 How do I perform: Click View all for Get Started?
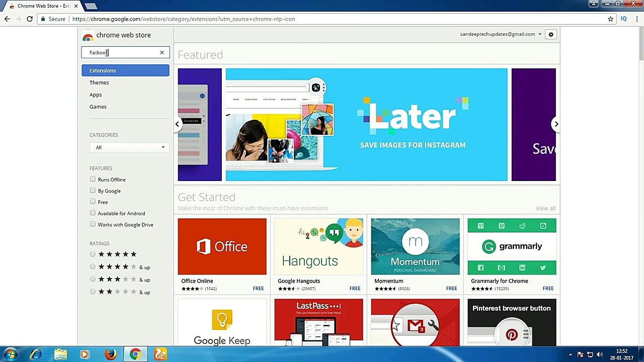[x=545, y=208]
